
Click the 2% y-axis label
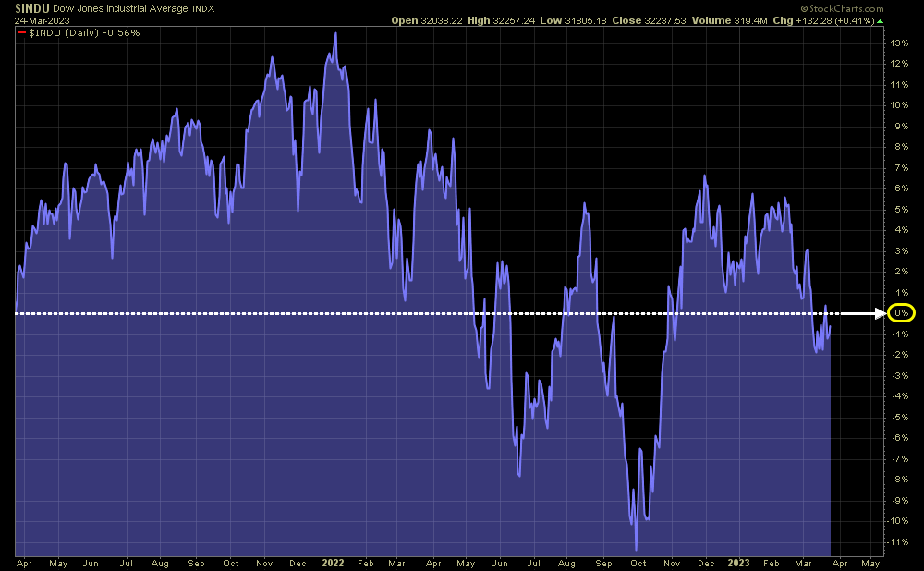point(901,272)
